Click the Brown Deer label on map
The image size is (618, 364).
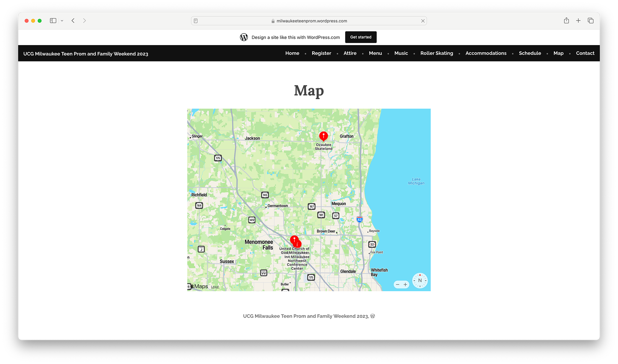tap(326, 231)
